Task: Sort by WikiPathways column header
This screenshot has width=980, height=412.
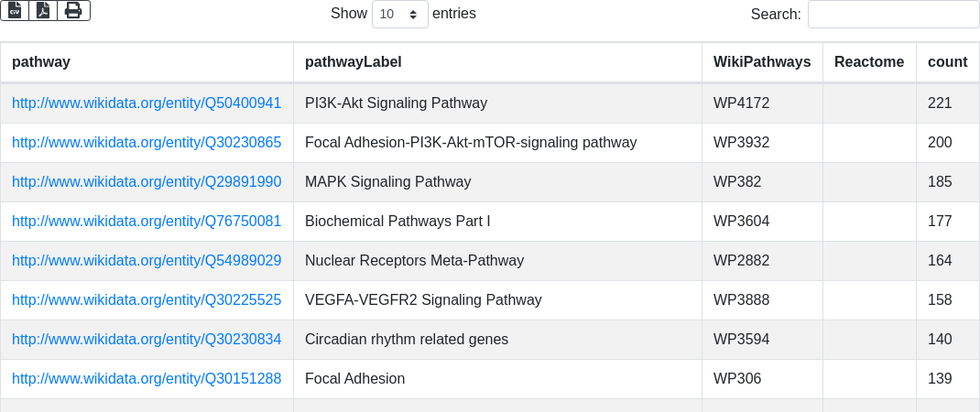Action: 761,62
